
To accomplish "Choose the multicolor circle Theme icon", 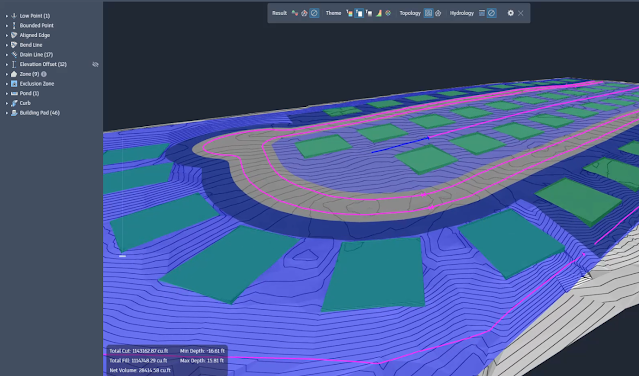I will coord(388,13).
